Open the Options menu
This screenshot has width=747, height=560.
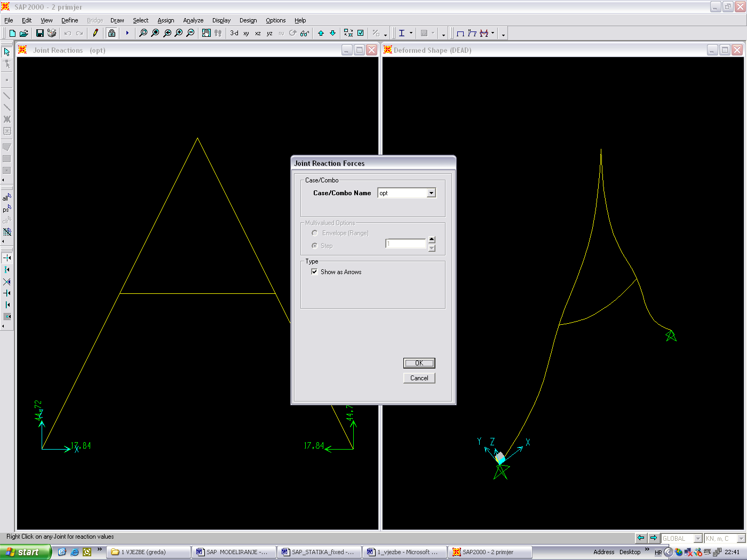pyautogui.click(x=276, y=20)
